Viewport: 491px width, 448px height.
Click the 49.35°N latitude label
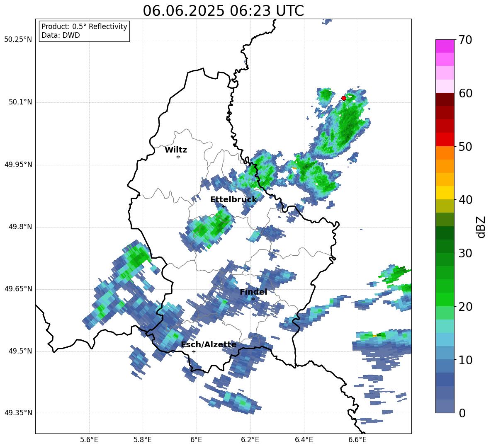18,413
